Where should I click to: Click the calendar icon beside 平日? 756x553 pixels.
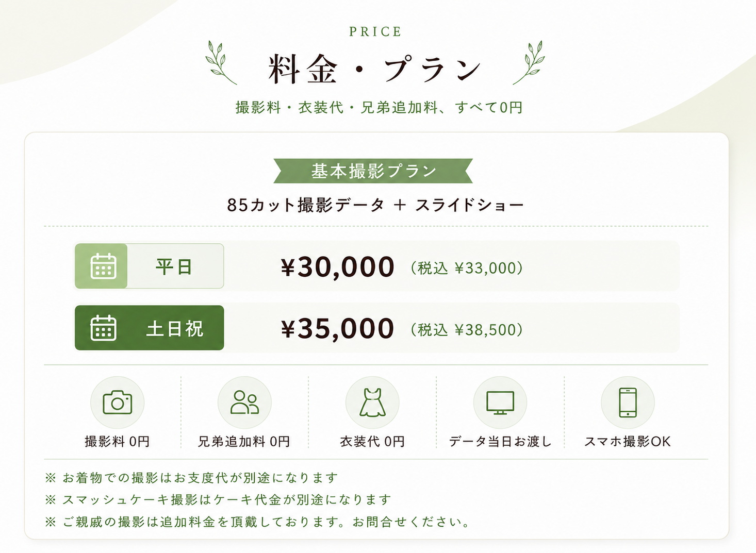click(x=103, y=266)
